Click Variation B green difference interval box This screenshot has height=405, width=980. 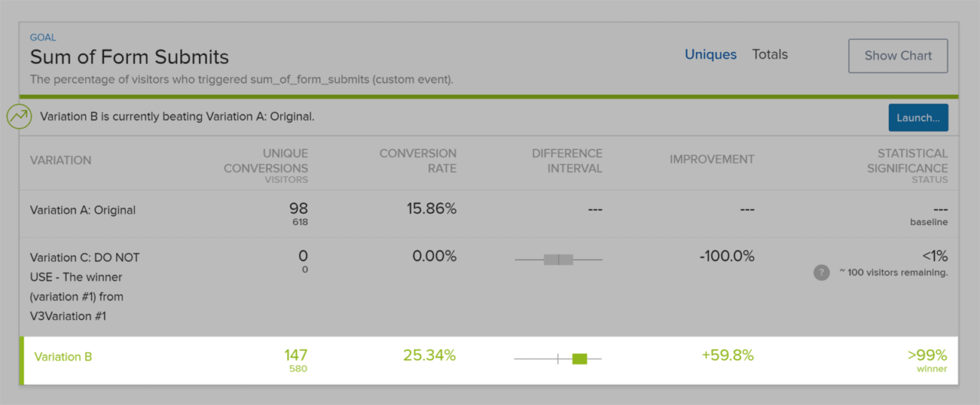pos(580,358)
